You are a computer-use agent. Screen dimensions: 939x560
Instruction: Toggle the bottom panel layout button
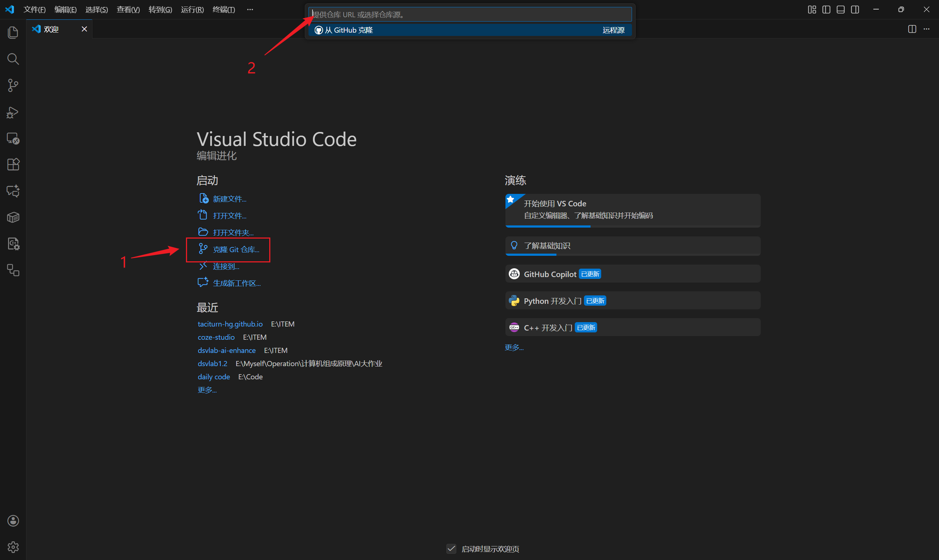(840, 10)
